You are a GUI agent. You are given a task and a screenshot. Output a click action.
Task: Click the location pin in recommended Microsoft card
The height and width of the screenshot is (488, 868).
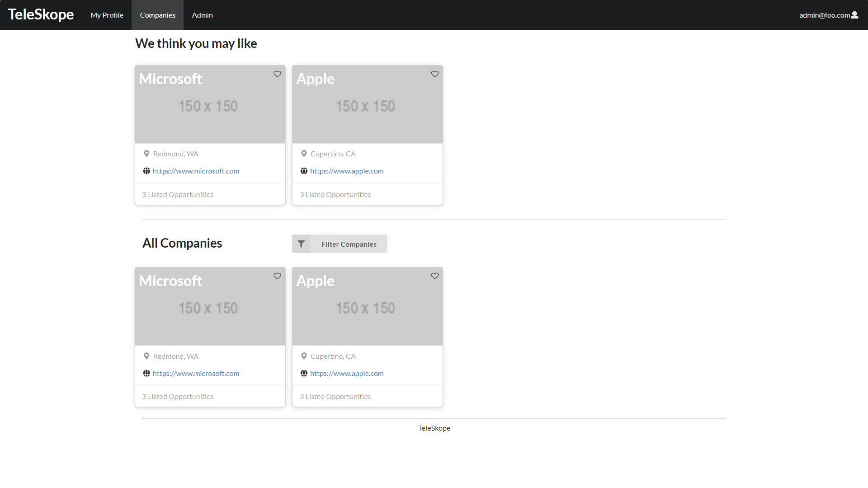click(146, 154)
